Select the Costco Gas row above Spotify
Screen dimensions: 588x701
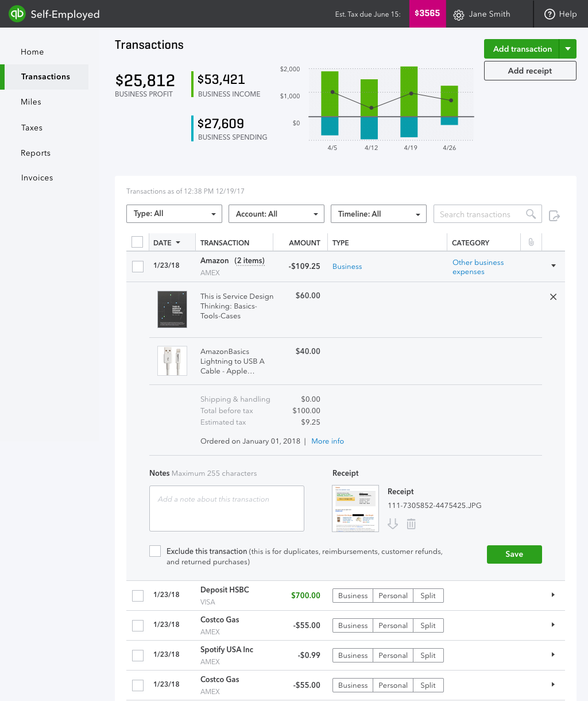[x=138, y=626]
